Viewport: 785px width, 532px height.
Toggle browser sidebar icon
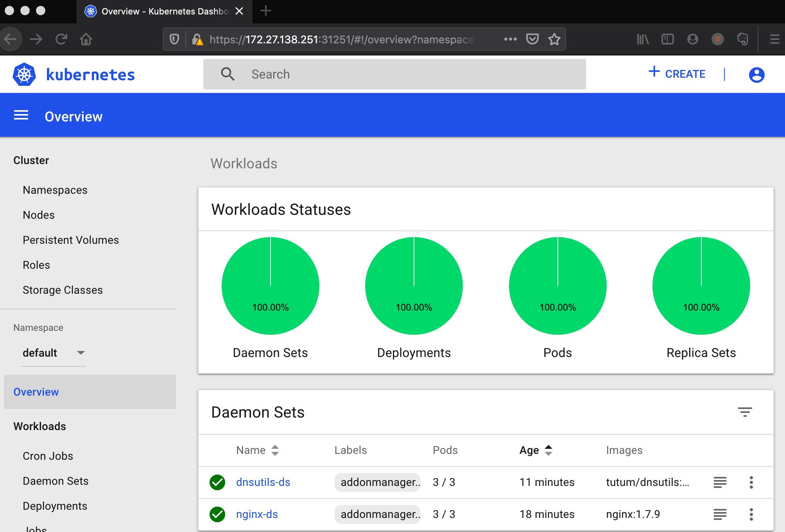coord(668,39)
